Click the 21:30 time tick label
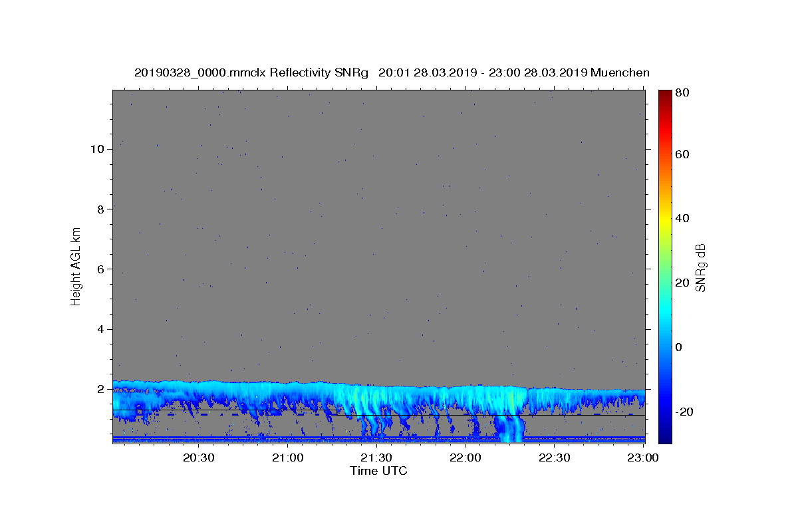The image size is (798, 532). (x=377, y=458)
